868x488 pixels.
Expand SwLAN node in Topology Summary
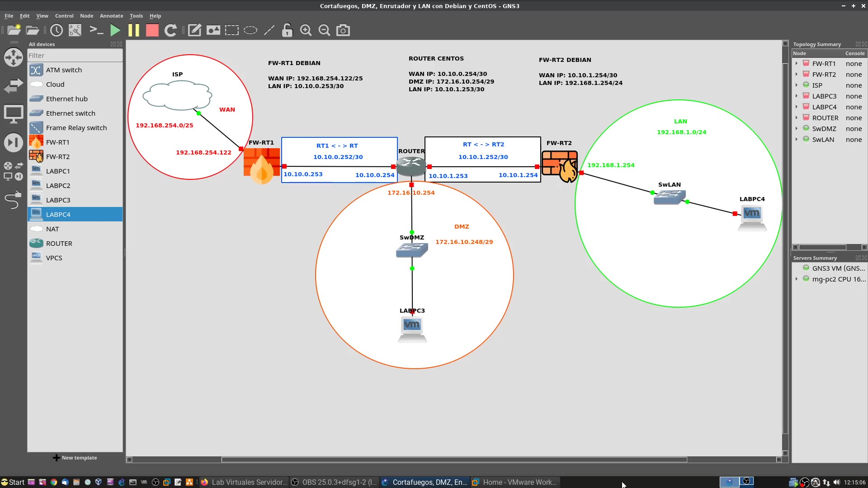[x=797, y=140]
